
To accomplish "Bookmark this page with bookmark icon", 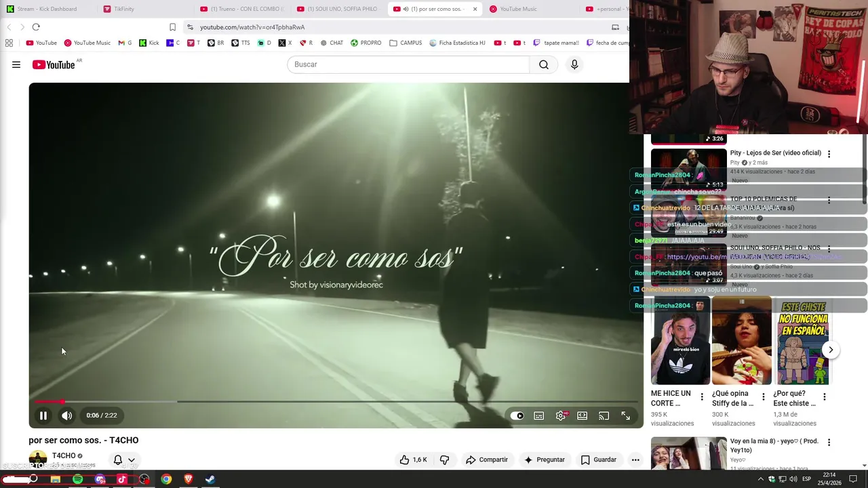I will click(172, 27).
